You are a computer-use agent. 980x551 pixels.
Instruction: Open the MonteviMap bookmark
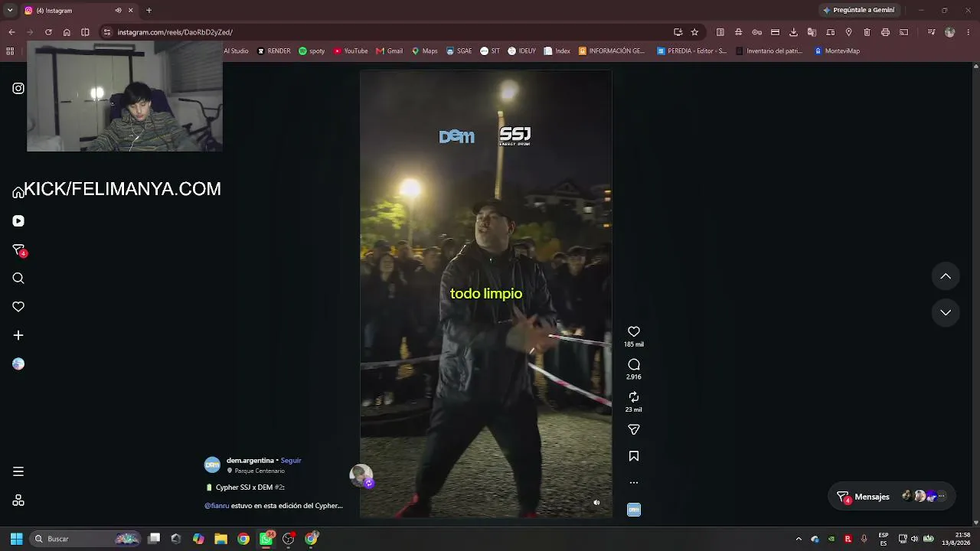point(837,51)
